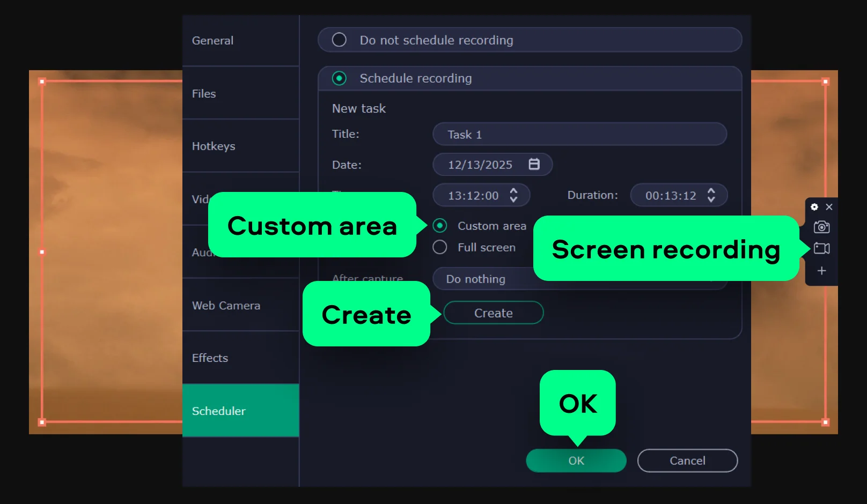Click the bottom-right capture frame handle

click(825, 422)
